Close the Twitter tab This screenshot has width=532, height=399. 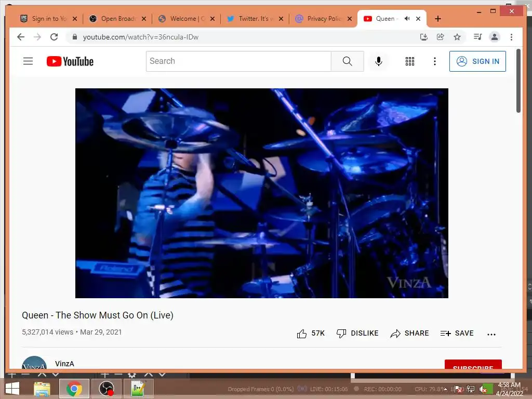[281, 19]
